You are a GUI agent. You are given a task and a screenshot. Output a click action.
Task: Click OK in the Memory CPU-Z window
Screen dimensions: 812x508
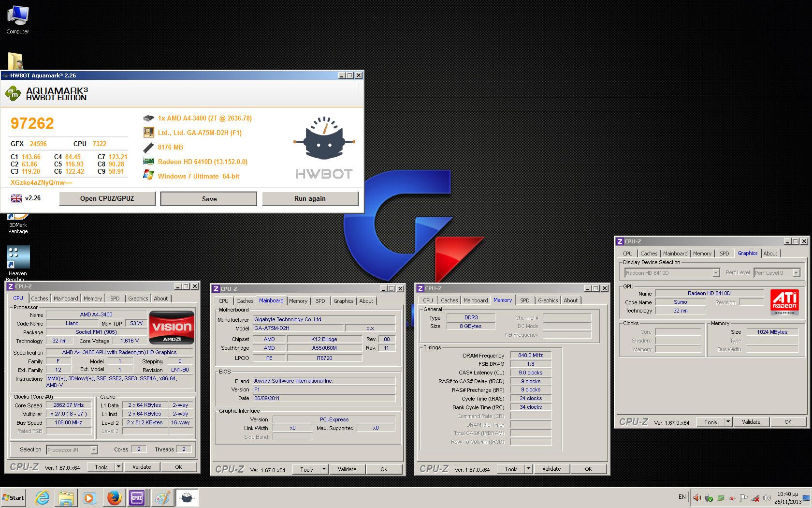click(x=588, y=469)
